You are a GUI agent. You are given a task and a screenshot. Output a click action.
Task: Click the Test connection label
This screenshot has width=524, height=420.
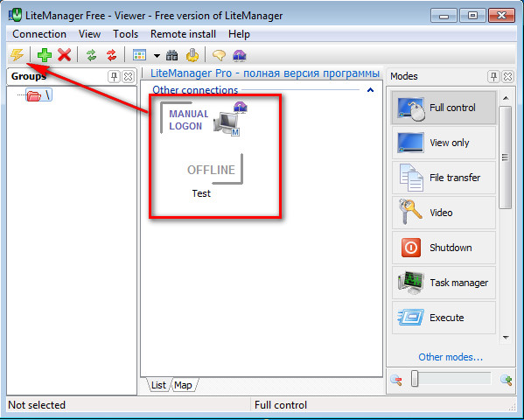pos(201,193)
